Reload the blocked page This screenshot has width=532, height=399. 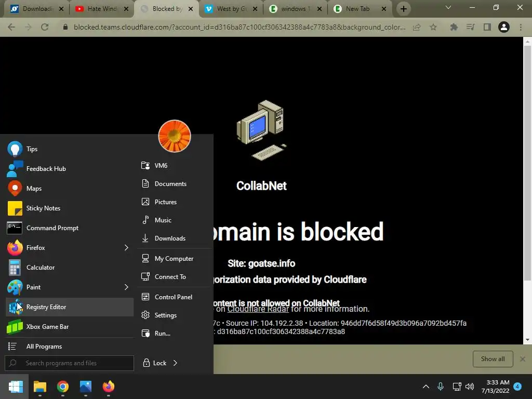(x=45, y=27)
